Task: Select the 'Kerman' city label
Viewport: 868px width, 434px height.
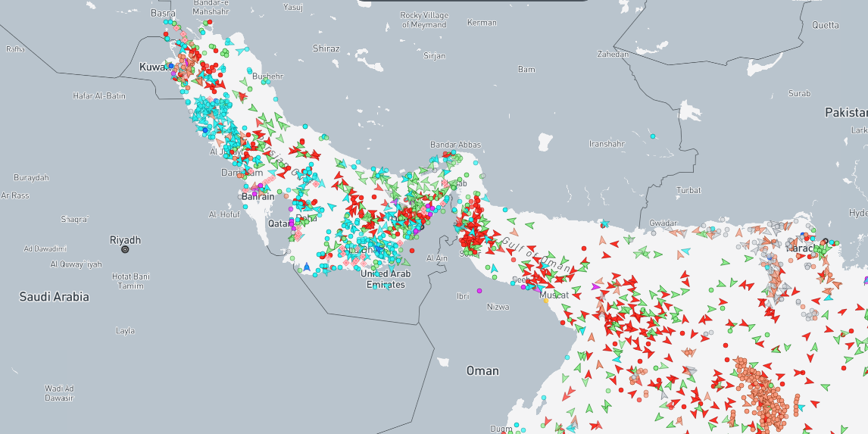Action: (482, 23)
